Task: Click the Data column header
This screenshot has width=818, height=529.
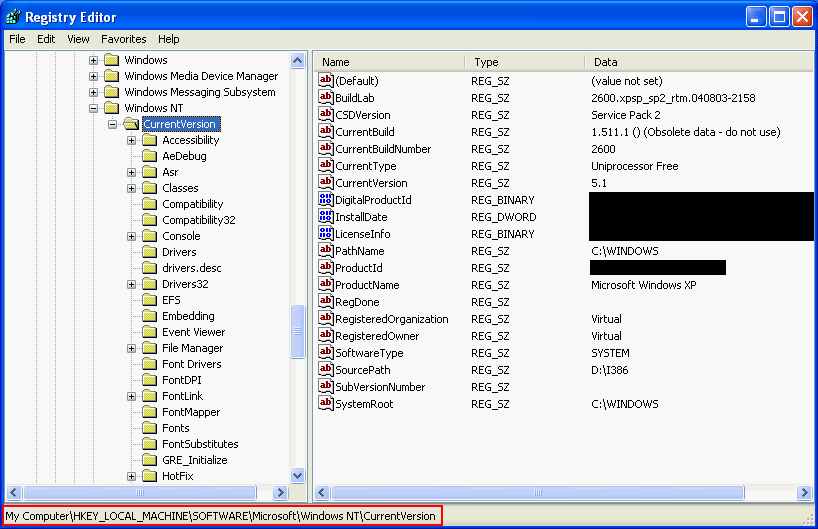Action: tap(699, 62)
